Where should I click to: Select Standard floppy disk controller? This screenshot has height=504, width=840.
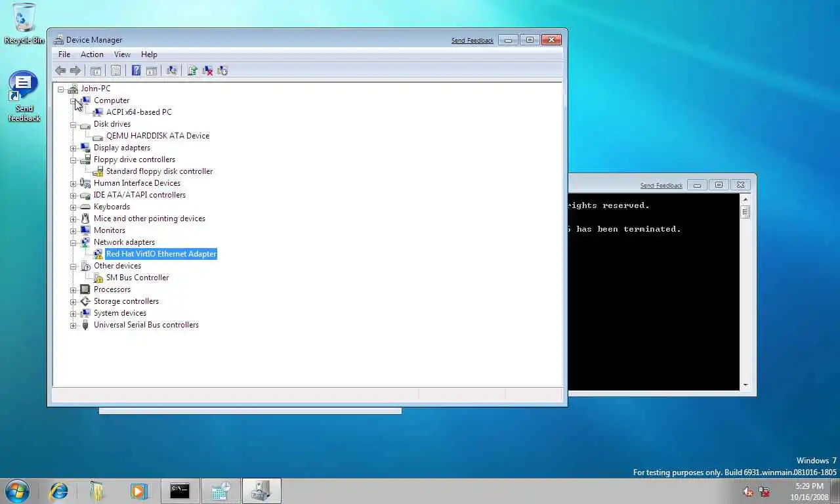point(159,171)
